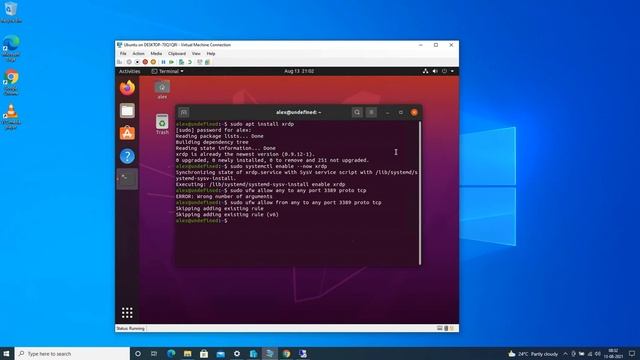
Task: Open the Media menu
Action: [156, 53]
